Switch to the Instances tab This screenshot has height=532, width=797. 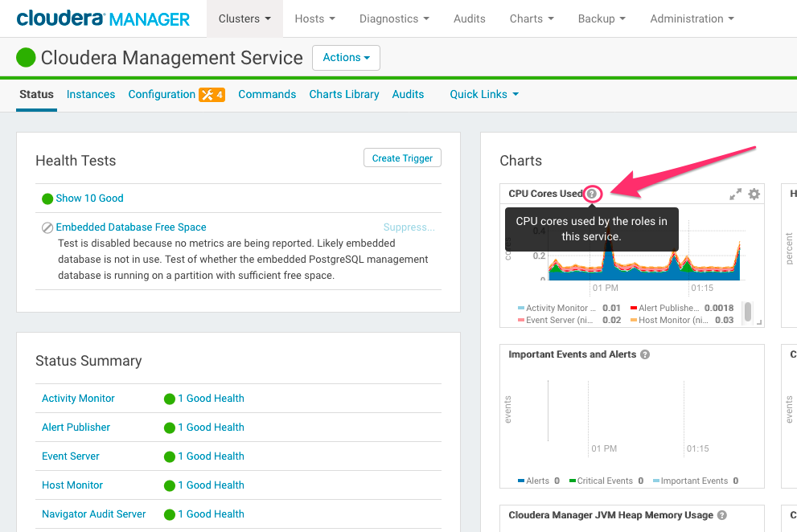point(90,95)
